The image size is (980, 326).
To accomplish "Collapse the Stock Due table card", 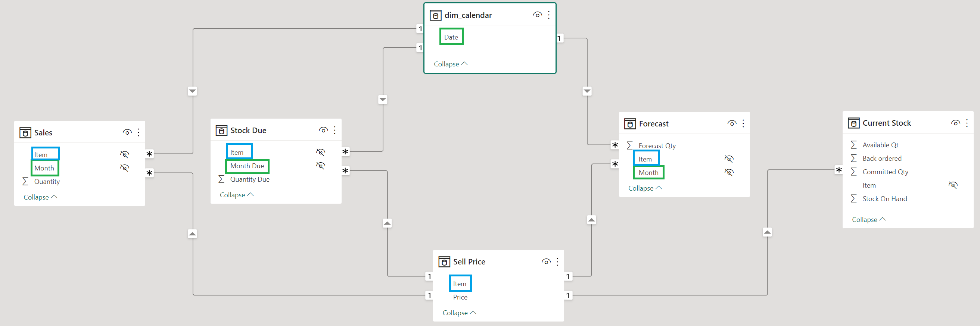I will (x=237, y=195).
